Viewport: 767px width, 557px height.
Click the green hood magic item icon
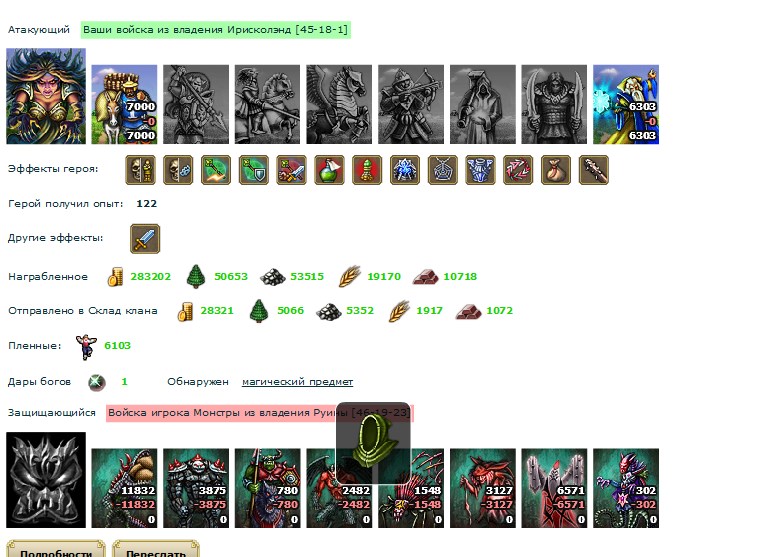click(373, 443)
